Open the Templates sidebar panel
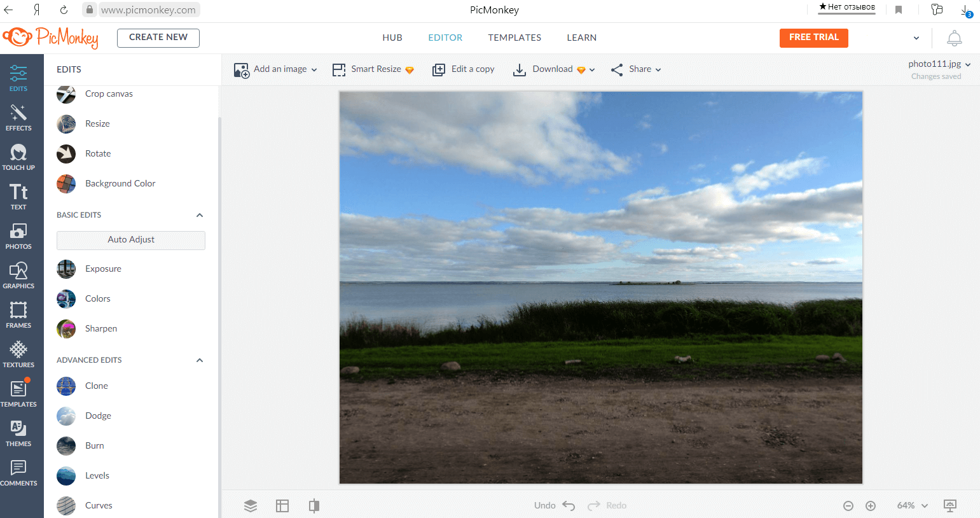 [x=18, y=394]
